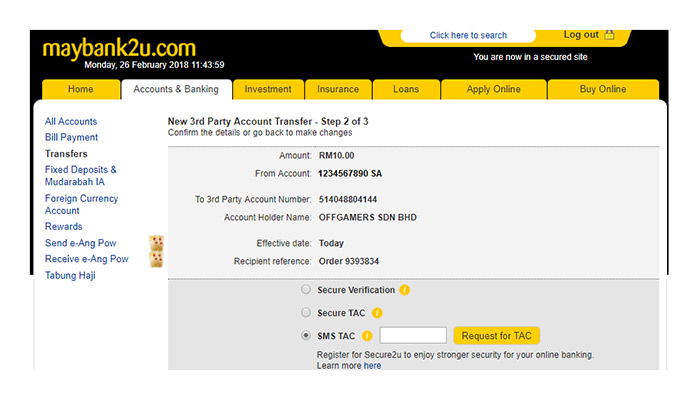
Task: Click account number 514048804144
Action: [x=347, y=200]
